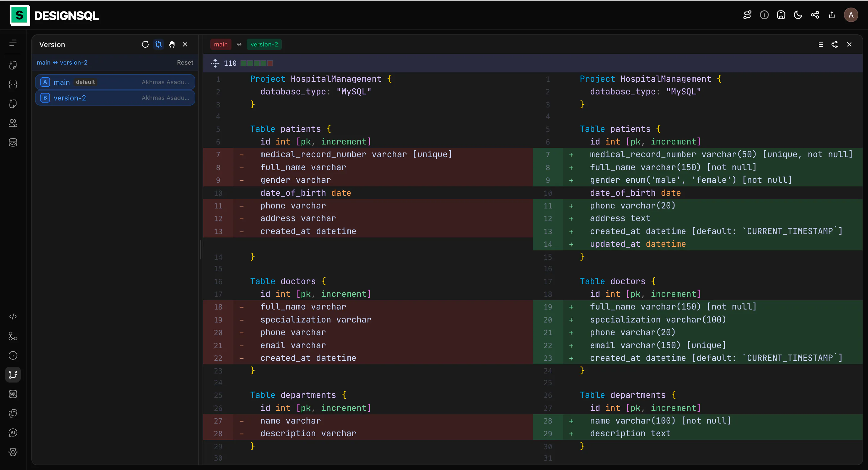Click the A badge on main row
The image size is (868, 470).
point(45,82)
